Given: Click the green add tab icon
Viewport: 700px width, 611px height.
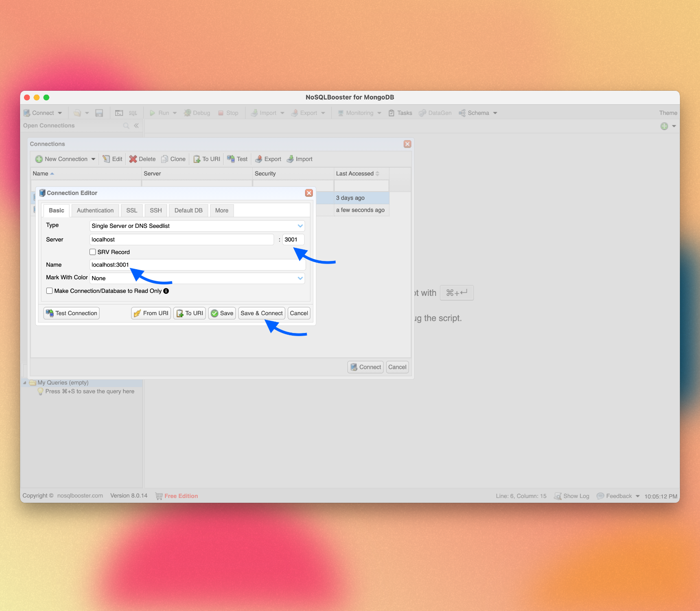Looking at the screenshot, I should 664,126.
